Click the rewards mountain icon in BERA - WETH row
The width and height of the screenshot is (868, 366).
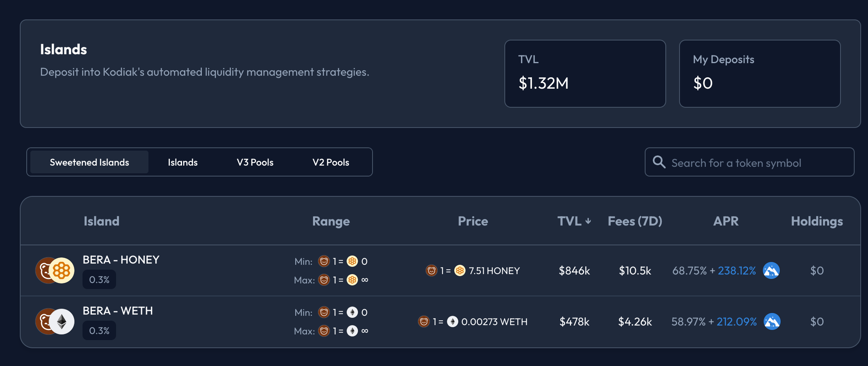(x=772, y=321)
